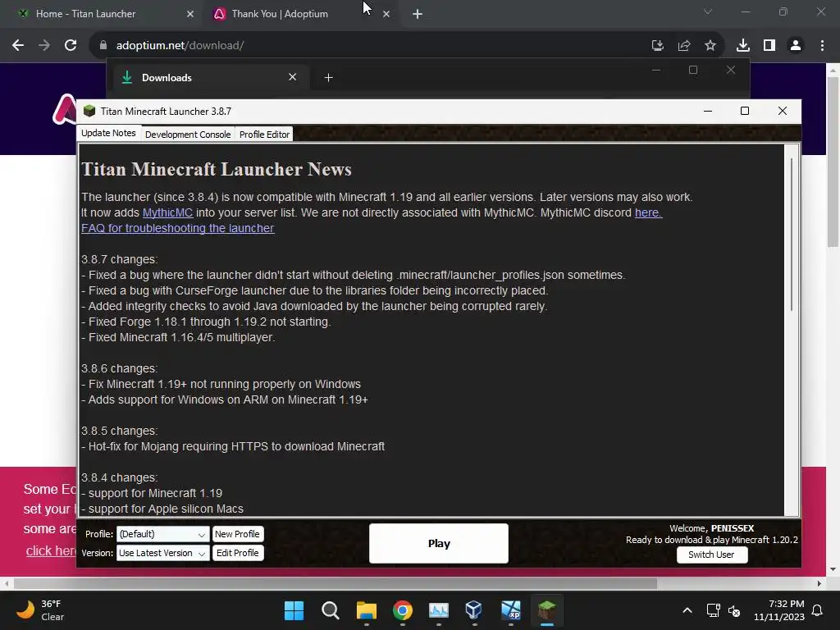View site information lock icon
Image resolution: width=840 pixels, height=630 pixels.
pos(103,46)
